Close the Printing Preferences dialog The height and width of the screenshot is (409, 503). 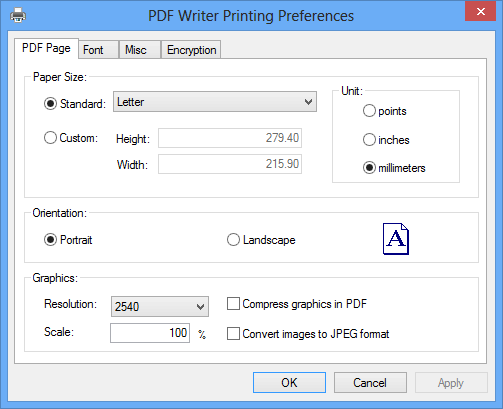click(480, 12)
